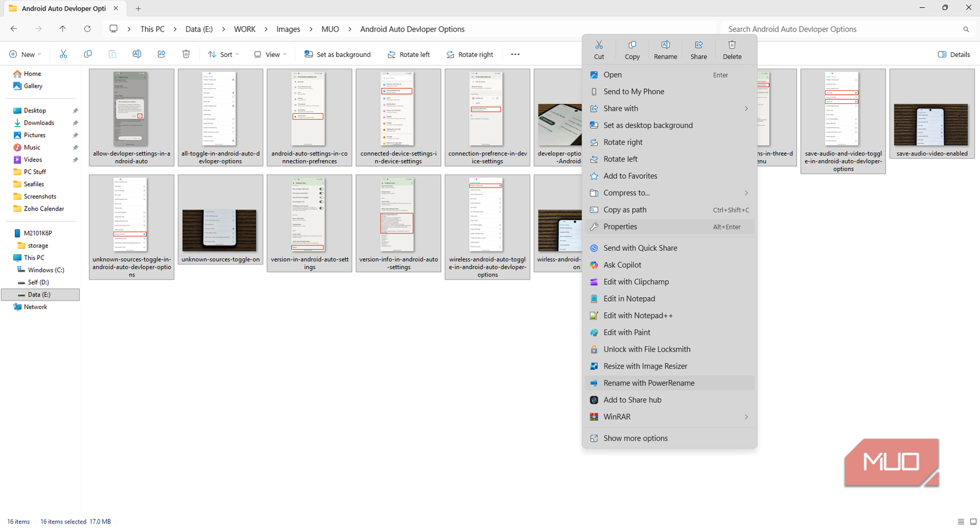Click the scissors Cut icon in Explorer toolbar
The image size is (980, 528).
pos(63,54)
